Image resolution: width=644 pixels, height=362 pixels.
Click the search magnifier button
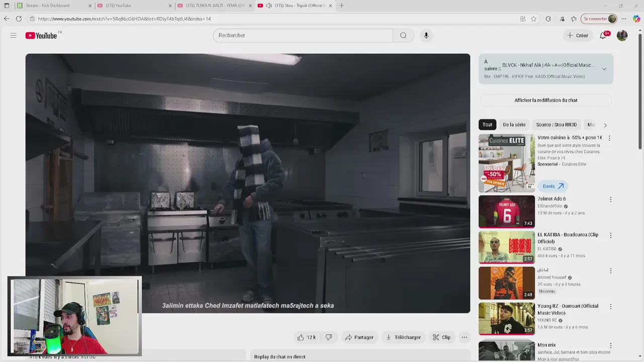coord(404,36)
